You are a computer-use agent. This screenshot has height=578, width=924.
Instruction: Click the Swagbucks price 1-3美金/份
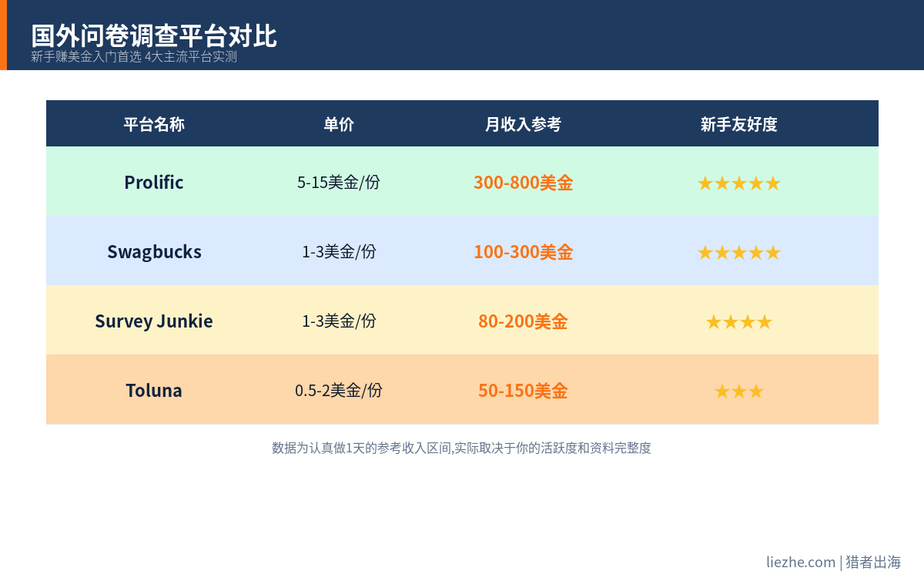(x=339, y=252)
